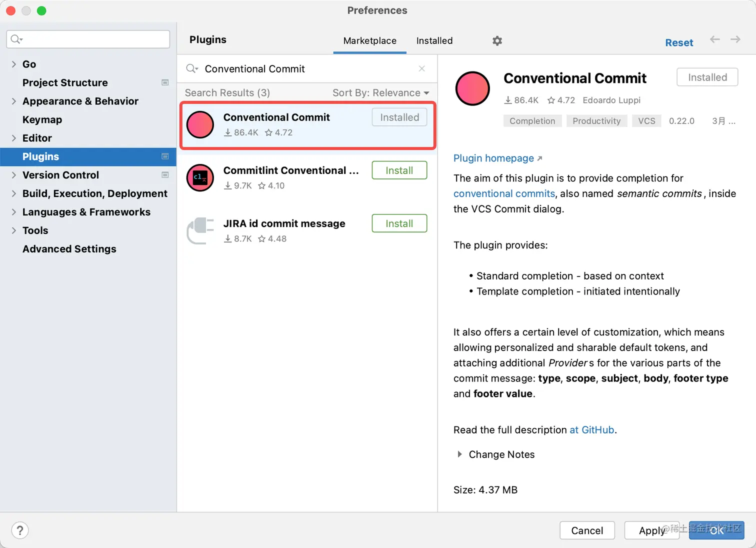Click the Commitlint Conventional plugin icon
The image size is (756, 548).
click(200, 177)
